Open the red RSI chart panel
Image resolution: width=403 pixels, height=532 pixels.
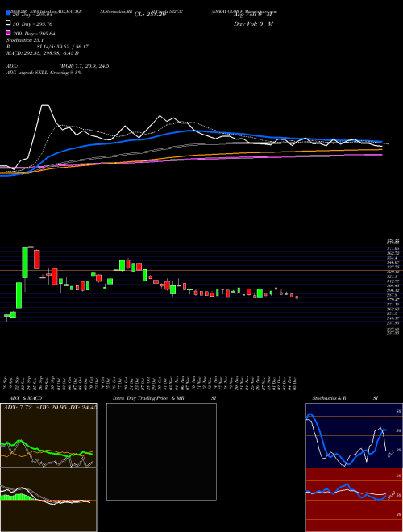[x=354, y=500]
